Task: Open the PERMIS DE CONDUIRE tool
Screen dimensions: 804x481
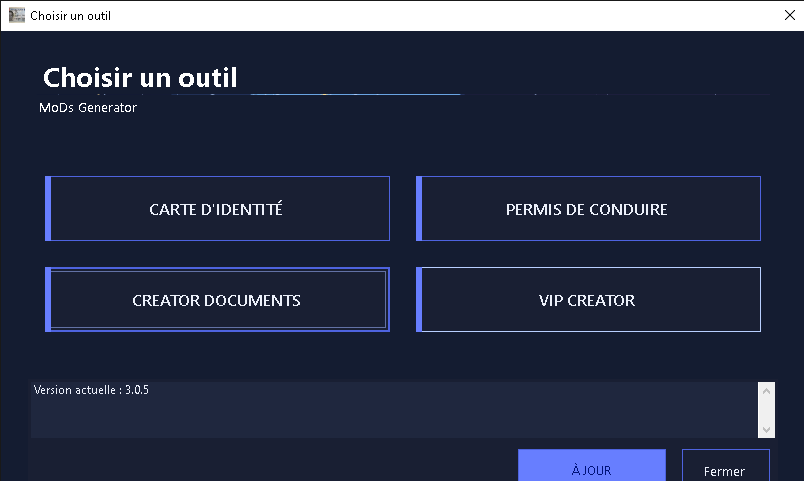Action: pos(588,209)
